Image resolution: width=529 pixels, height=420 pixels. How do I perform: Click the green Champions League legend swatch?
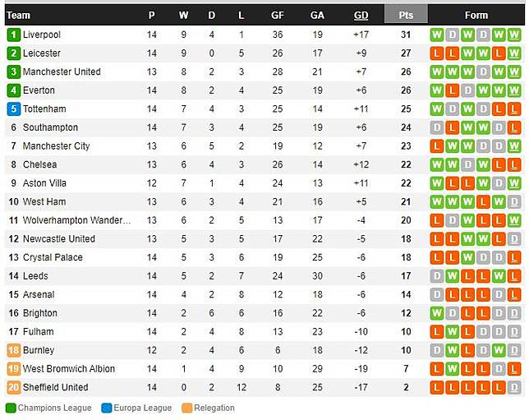[10, 408]
